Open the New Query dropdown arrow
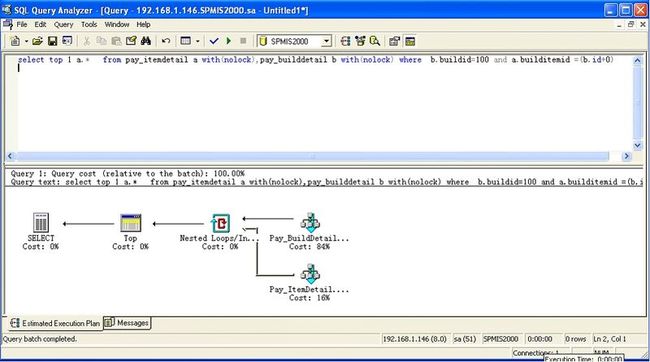 click(26, 41)
